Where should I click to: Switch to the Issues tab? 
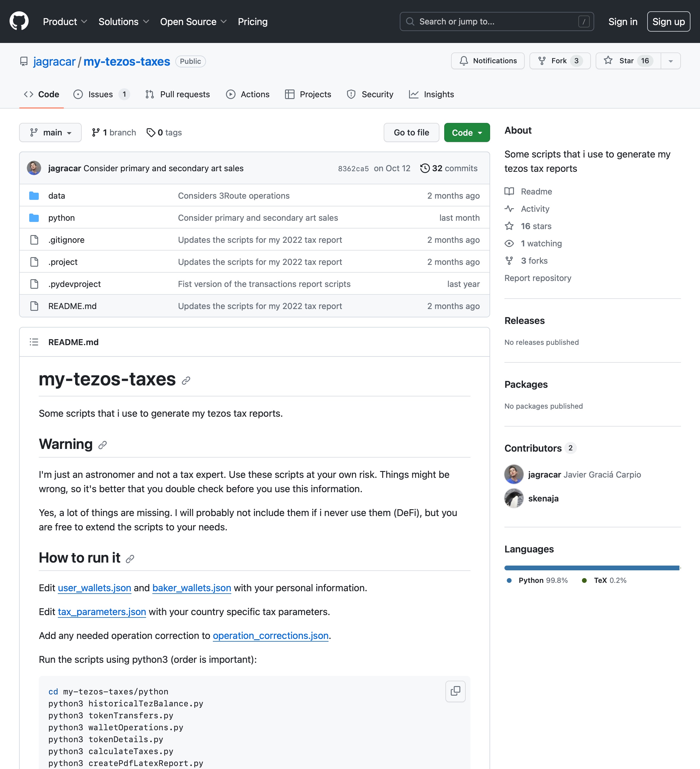point(101,94)
